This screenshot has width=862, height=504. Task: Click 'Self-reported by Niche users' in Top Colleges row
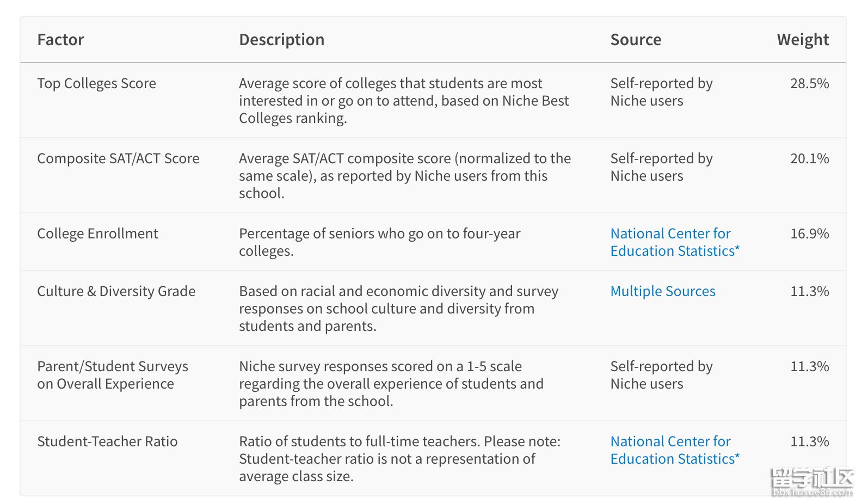(x=661, y=92)
